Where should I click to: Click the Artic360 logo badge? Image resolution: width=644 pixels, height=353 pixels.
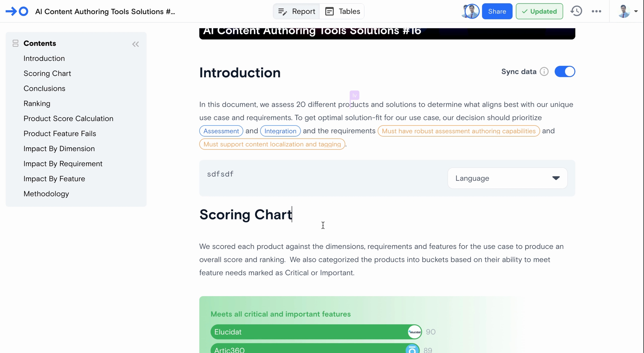point(412,349)
